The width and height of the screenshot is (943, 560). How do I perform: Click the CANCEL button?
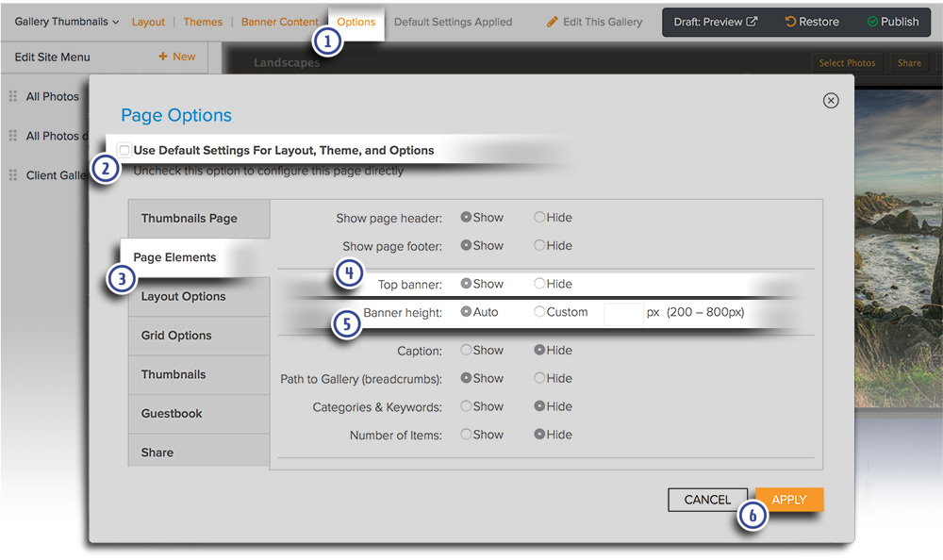pyautogui.click(x=707, y=500)
